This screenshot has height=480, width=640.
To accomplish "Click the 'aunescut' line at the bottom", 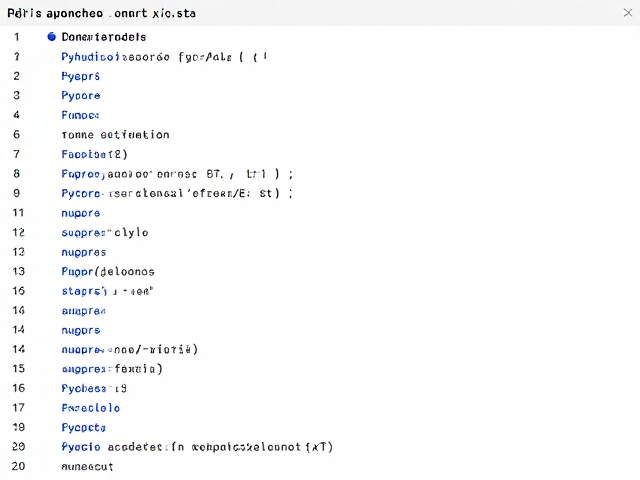I will coord(87,467).
